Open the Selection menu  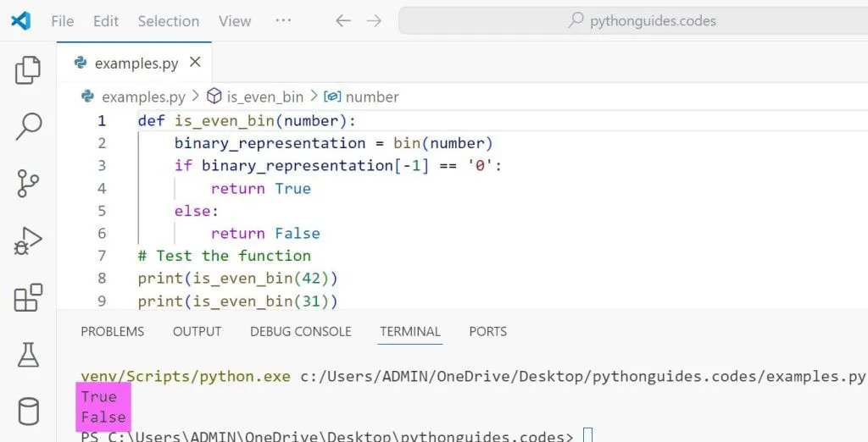pos(168,21)
